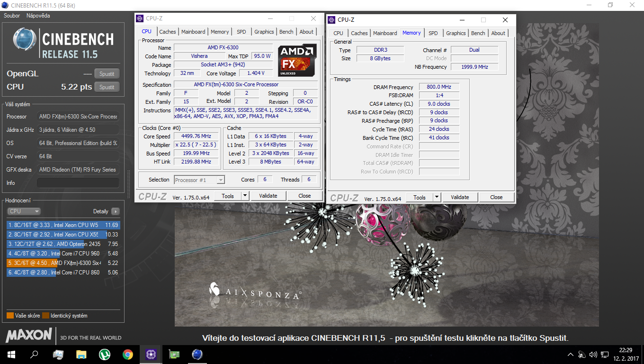
Task: Click orange Vaše skóre legend swatch
Action: click(x=10, y=316)
